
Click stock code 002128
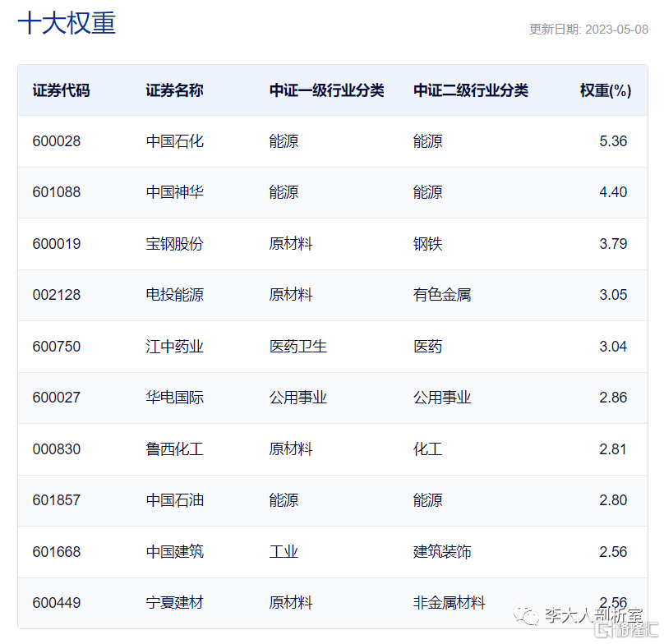click(x=57, y=295)
